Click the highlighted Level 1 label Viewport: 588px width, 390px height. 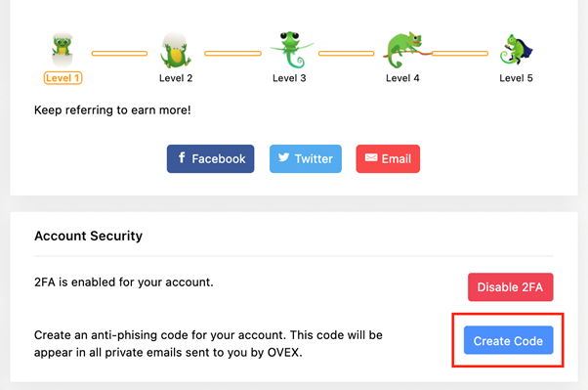tap(63, 78)
